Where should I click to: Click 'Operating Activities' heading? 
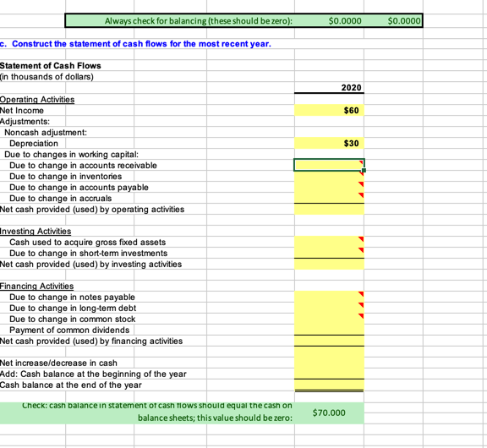pos(37,100)
